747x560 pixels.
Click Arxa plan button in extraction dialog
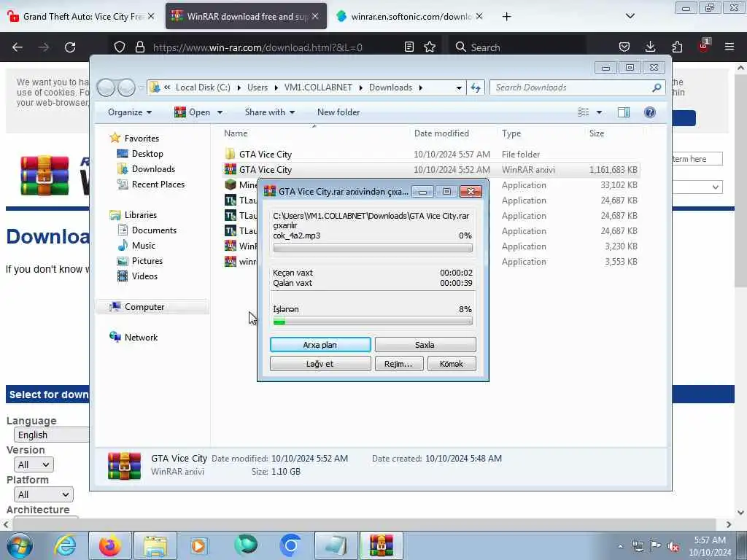click(x=320, y=345)
